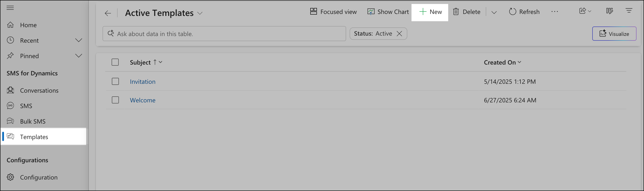This screenshot has height=191, width=644.
Task: Open Edit filters on the grid
Action: (629, 10)
